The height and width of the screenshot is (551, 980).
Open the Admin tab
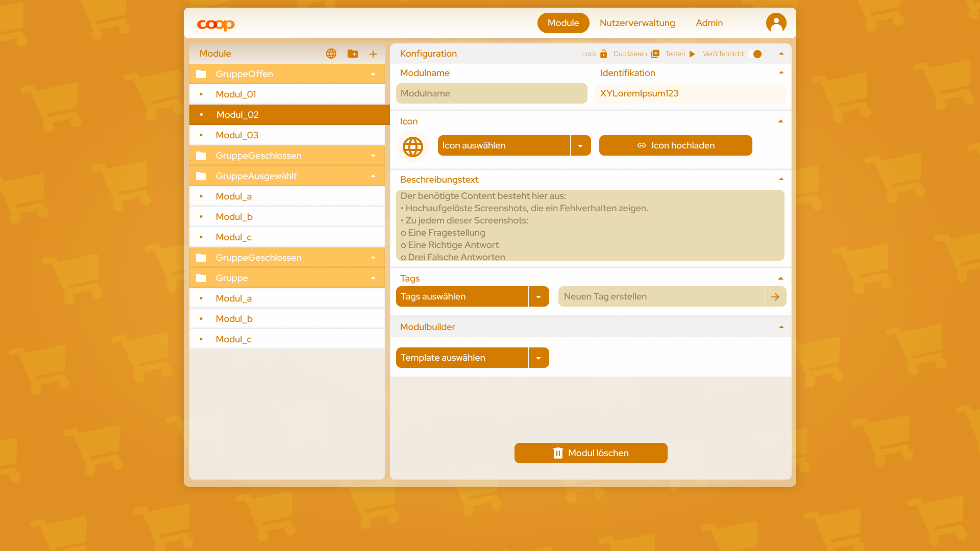[709, 23]
